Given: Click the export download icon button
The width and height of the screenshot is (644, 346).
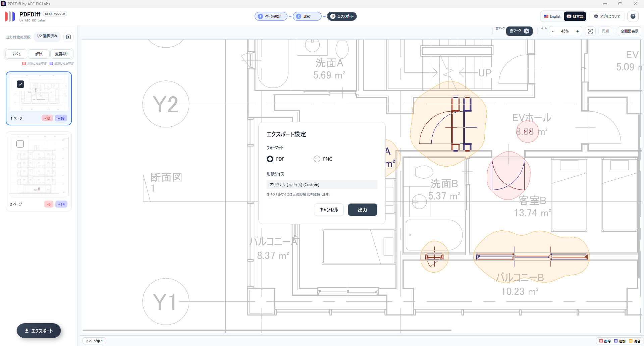Looking at the screenshot, I should point(39,331).
